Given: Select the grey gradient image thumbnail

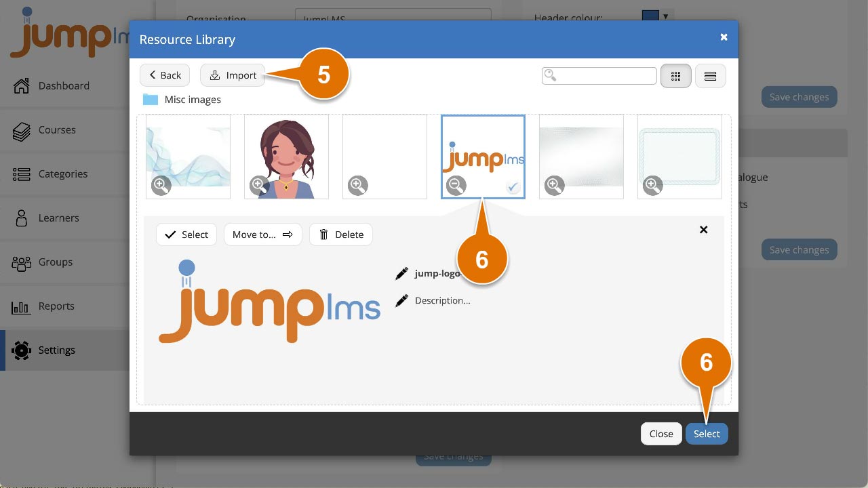Looking at the screenshot, I should pyautogui.click(x=581, y=157).
